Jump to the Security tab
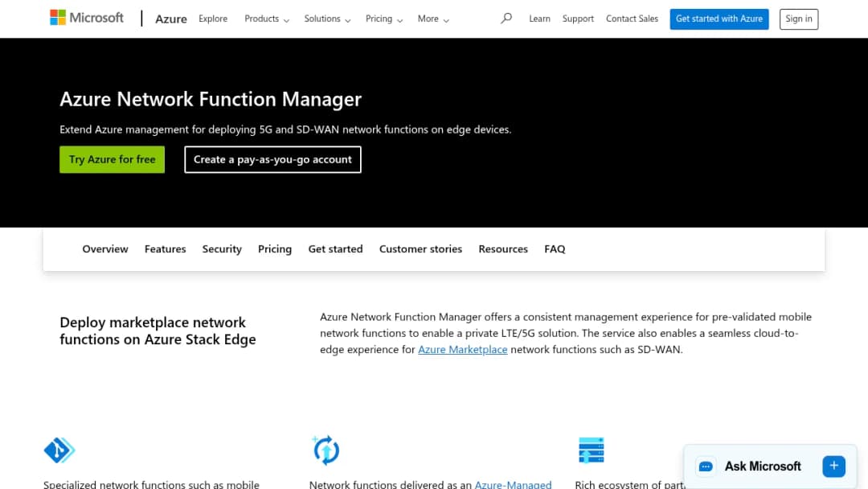The height and width of the screenshot is (489, 868). click(x=222, y=249)
